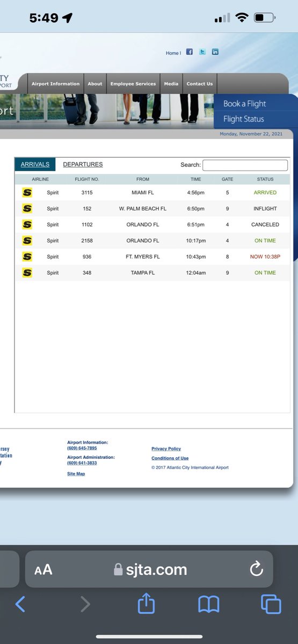Open the Twitter social icon
The height and width of the screenshot is (644, 298).
click(202, 52)
